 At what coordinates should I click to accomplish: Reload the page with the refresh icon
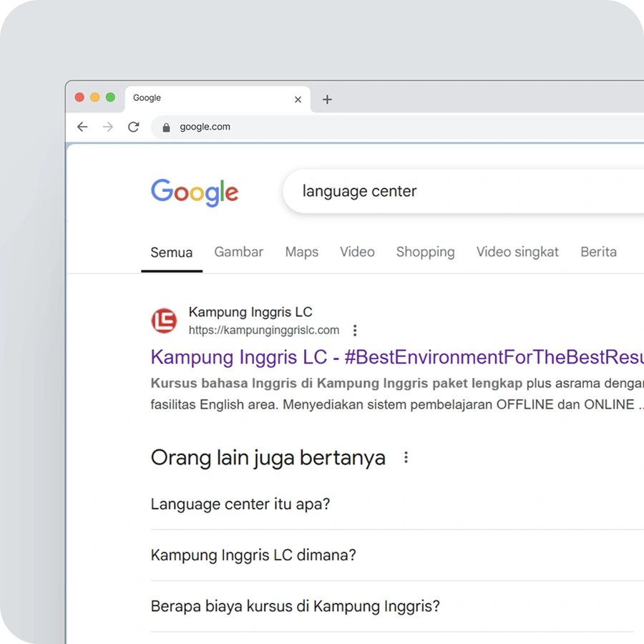coord(133,127)
